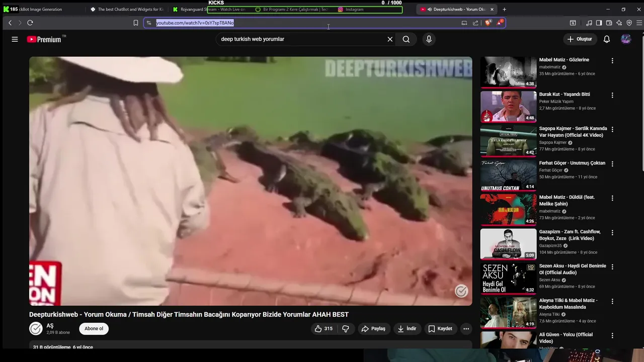644x362 pixels.
Task: Switch to Rojvanguard Stream tab
Action: [209, 9]
